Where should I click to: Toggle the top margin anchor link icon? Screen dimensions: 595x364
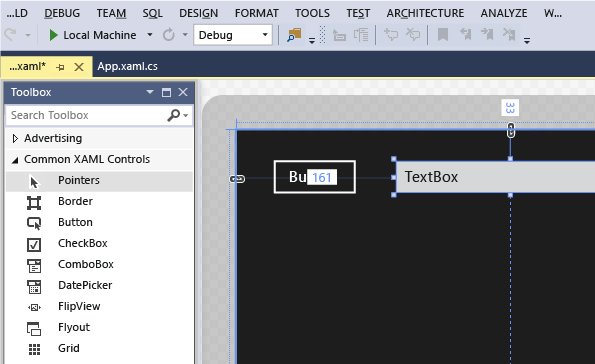(511, 130)
